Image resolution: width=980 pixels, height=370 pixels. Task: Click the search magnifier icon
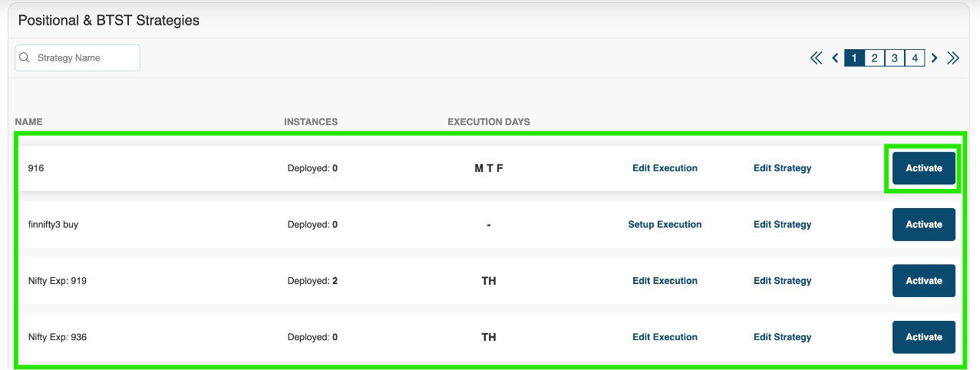25,58
